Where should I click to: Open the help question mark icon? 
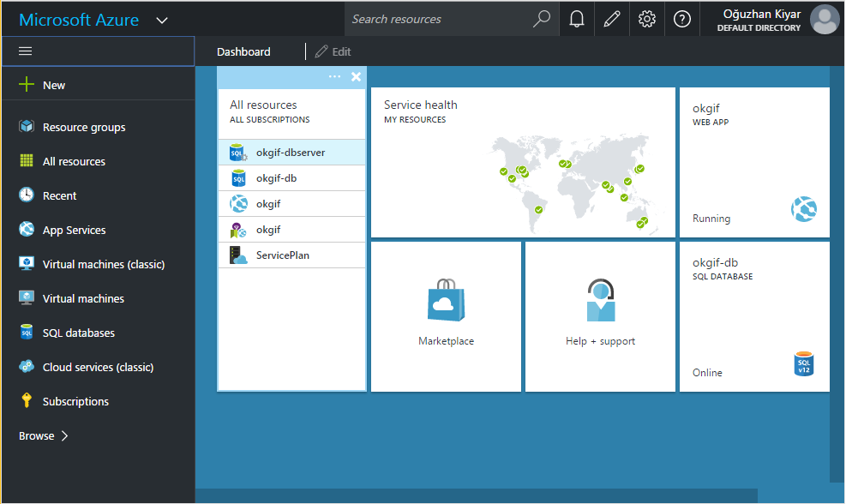(682, 20)
